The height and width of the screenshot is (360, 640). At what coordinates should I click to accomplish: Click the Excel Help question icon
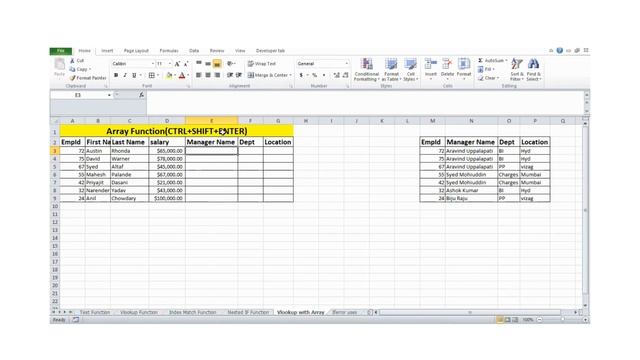[x=560, y=51]
